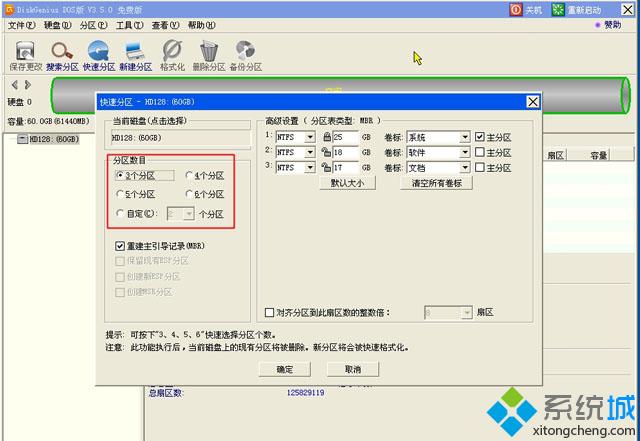Expand the 卷标 dropdown showing 文档
This screenshot has width=640, height=441.
click(x=464, y=168)
